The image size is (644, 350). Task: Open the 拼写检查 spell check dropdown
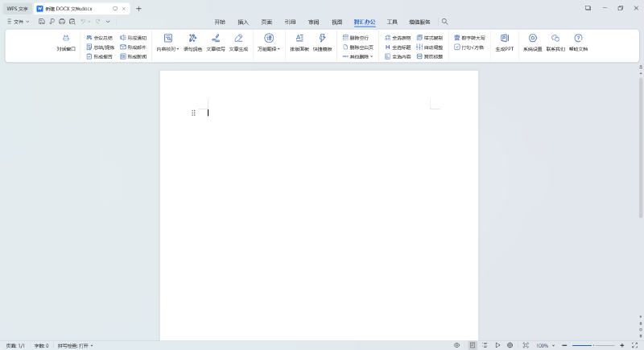(75, 345)
